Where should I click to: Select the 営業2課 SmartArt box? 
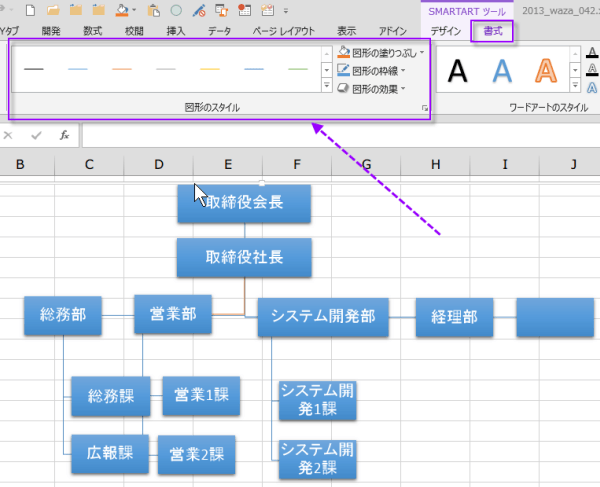click(197, 455)
